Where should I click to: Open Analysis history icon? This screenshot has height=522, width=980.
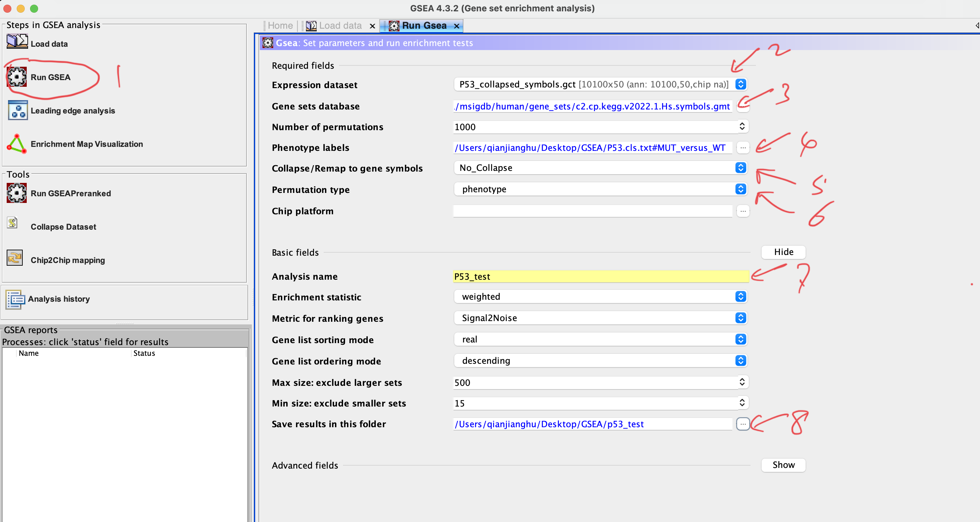(15, 299)
